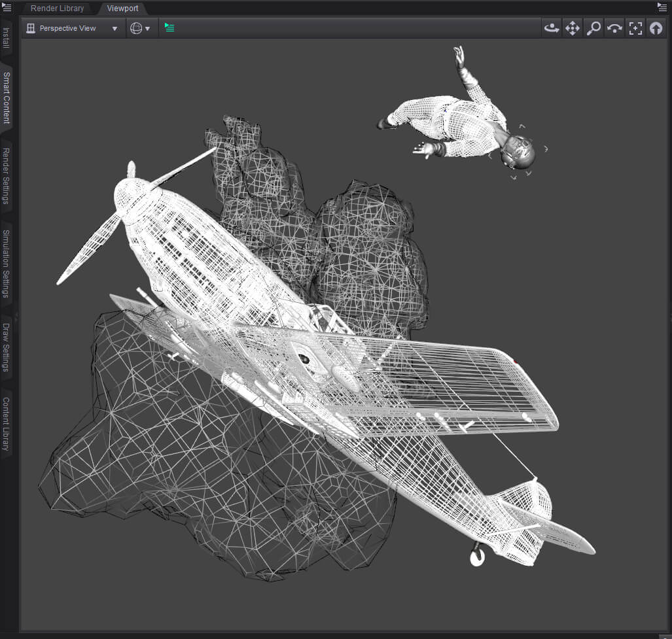Click the frame selection icon

pos(635,28)
